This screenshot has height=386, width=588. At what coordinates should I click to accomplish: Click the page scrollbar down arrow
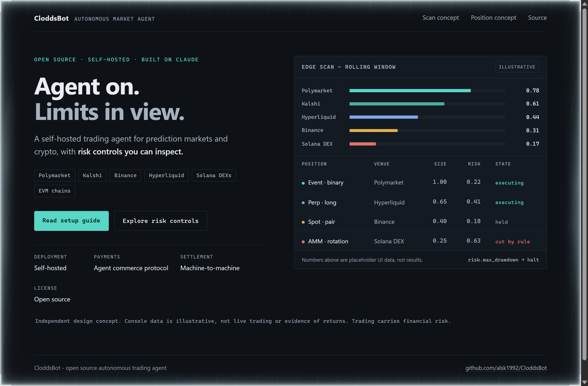[x=584, y=382]
